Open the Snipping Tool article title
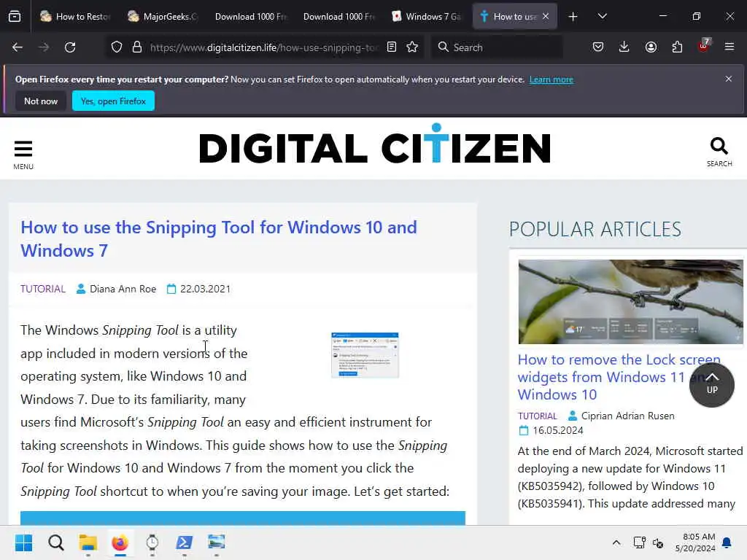747x560 pixels. pyautogui.click(x=219, y=239)
